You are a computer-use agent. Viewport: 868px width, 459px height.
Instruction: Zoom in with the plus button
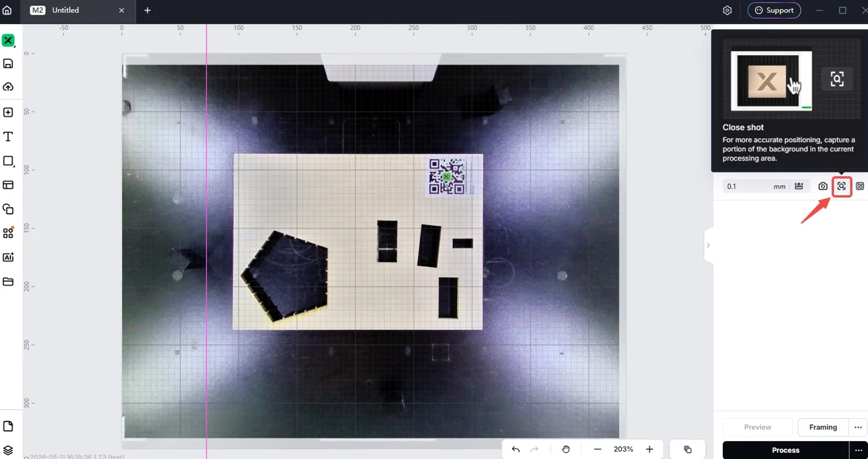click(649, 449)
